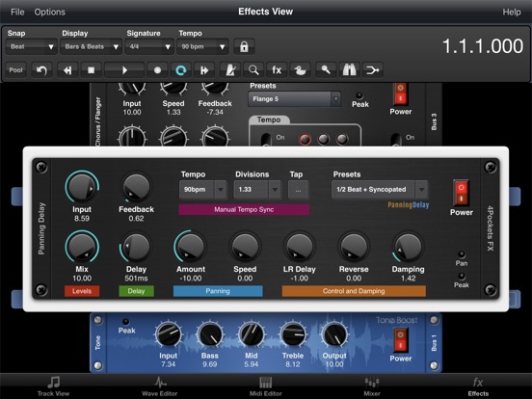
Task: Open the binoculars search icon
Action: (349, 70)
